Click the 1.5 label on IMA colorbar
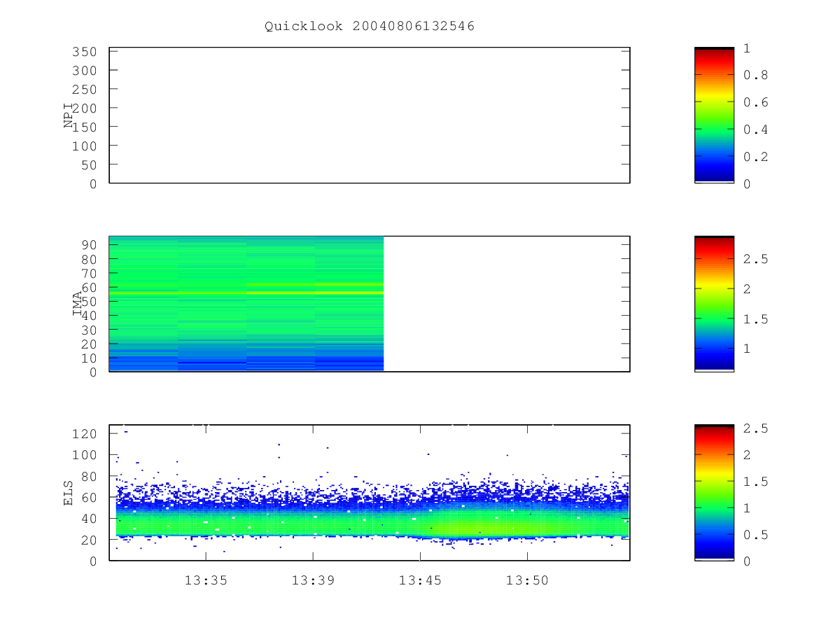 [755, 319]
